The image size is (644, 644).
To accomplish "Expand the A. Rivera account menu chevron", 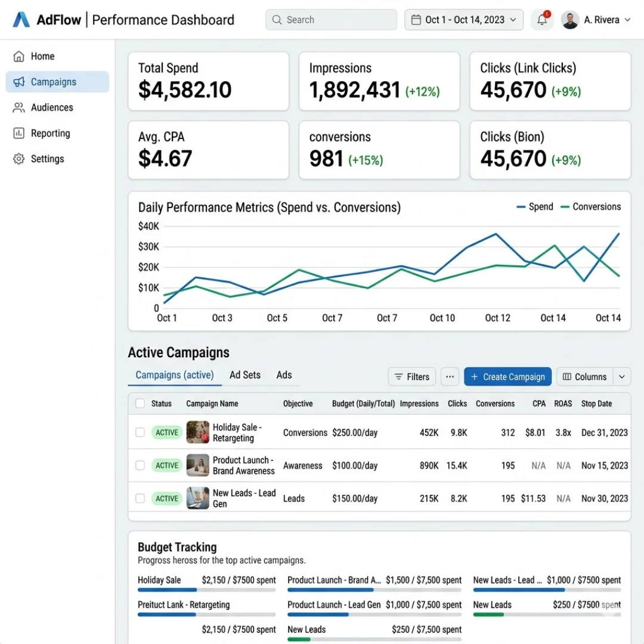I will 627,20.
